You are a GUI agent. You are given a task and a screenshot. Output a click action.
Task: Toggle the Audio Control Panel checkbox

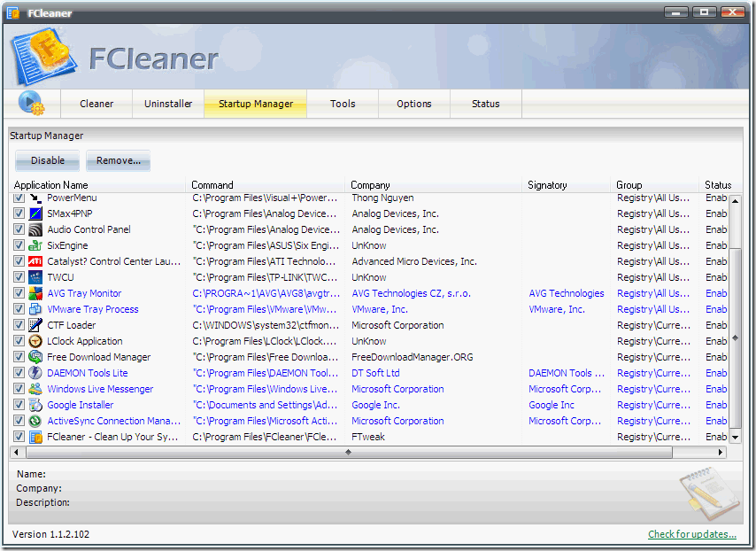coord(19,229)
